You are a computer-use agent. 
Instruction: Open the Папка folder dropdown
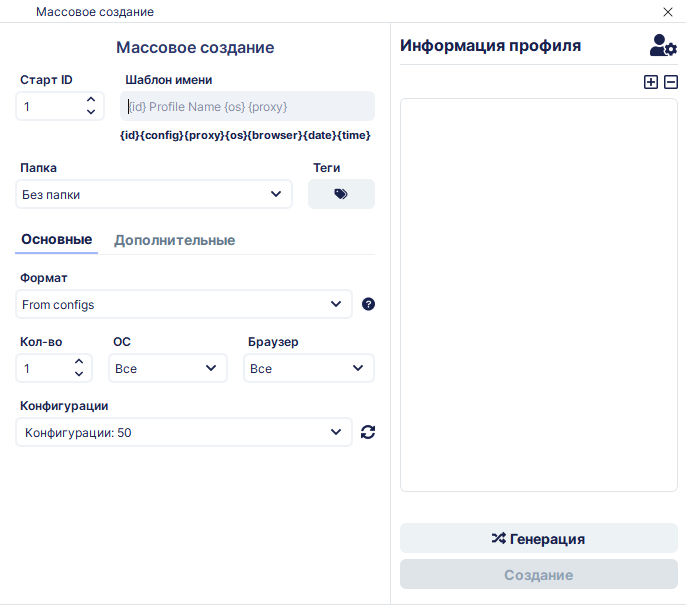click(154, 194)
